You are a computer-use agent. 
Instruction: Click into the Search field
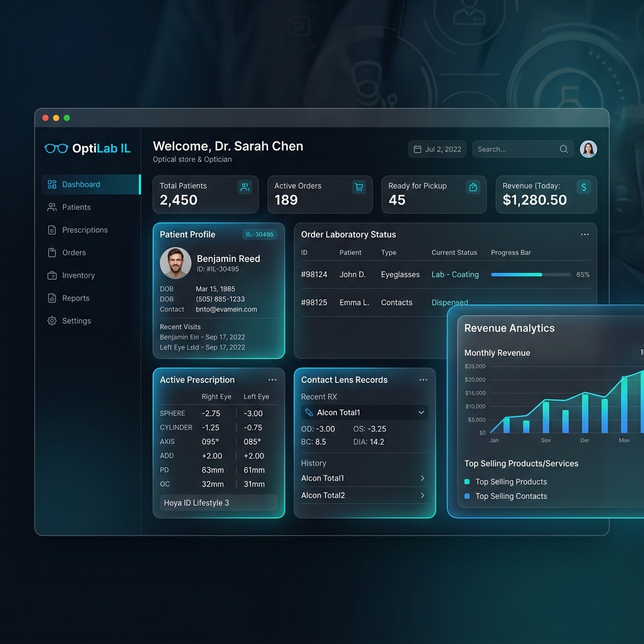click(523, 149)
